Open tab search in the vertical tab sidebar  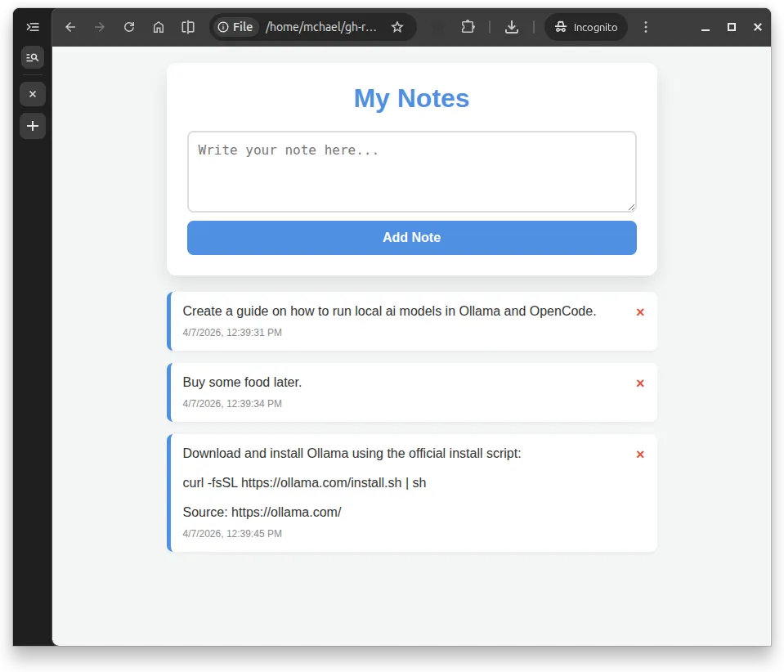32,57
